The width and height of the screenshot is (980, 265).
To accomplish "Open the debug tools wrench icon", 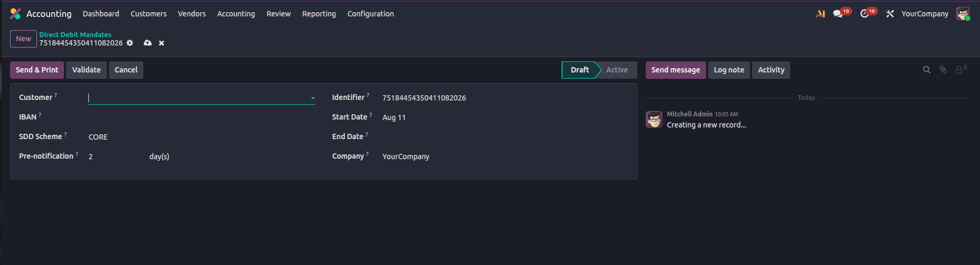I will 890,14.
